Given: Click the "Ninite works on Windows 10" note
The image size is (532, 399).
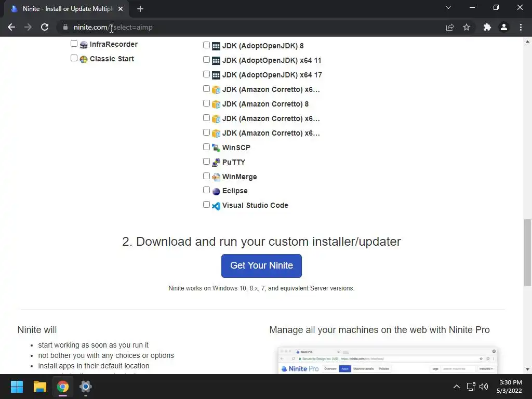Looking at the screenshot, I should click(261, 288).
